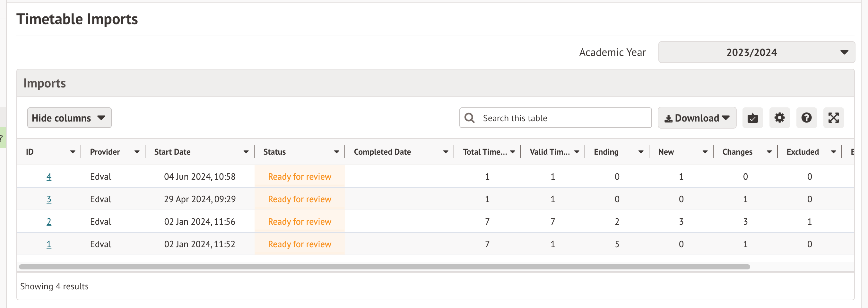Screen dimensions: 868x308
Task: Click the briefcase checkmark icon
Action: coord(752,118)
